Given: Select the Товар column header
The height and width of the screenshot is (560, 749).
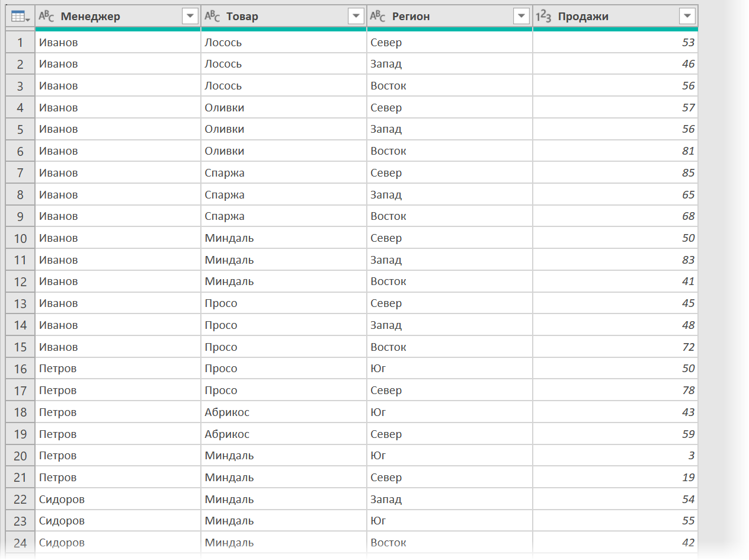Looking at the screenshot, I should [x=284, y=17].
